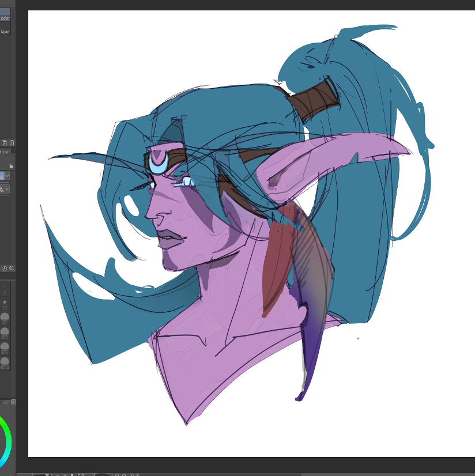
Task: Select the 'layer' row in the top list
Action: click(5, 32)
